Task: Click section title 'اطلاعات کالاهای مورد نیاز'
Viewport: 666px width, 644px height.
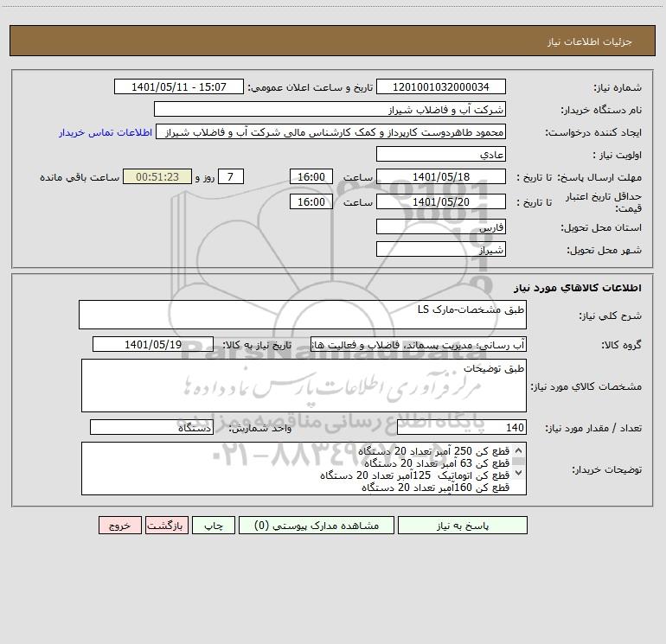Action: [x=578, y=288]
